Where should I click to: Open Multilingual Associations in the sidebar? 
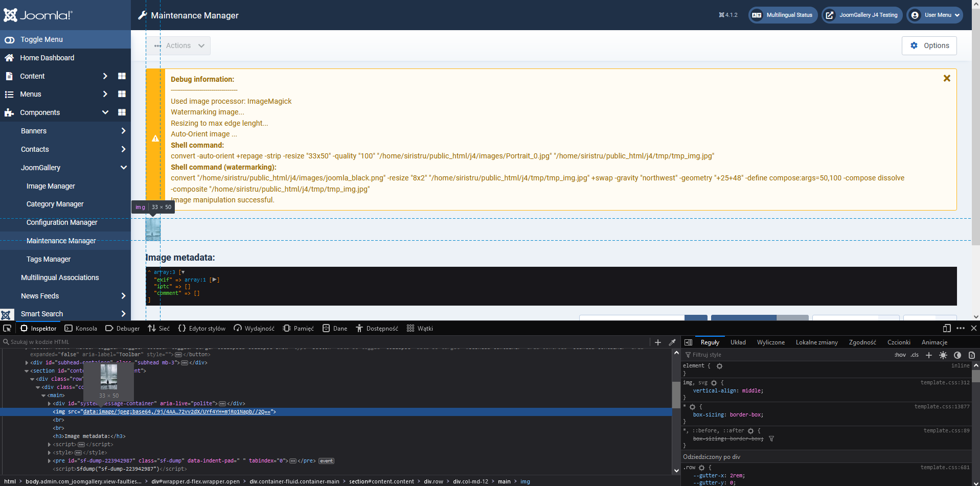60,277
